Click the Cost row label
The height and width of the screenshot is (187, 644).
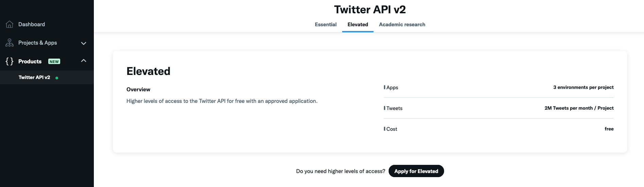[x=392, y=129]
